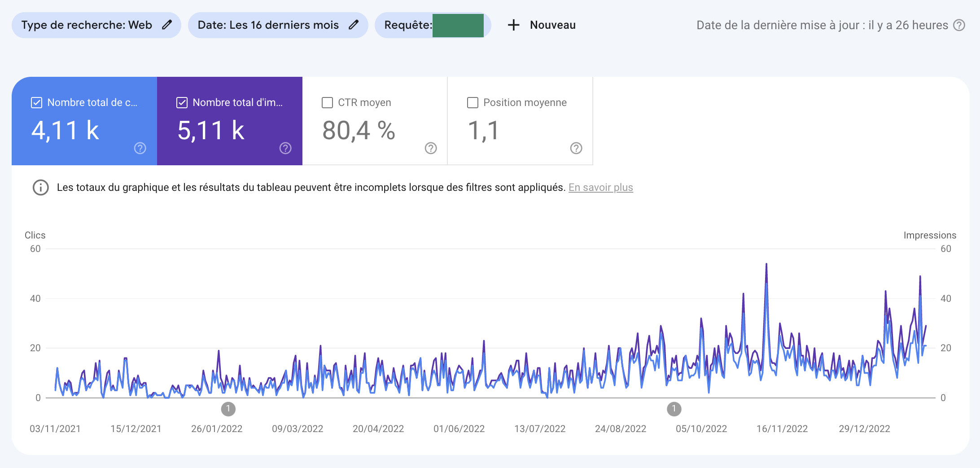Image resolution: width=980 pixels, height=468 pixels.
Task: Click help icon in CTR moyen card
Action: (x=431, y=148)
